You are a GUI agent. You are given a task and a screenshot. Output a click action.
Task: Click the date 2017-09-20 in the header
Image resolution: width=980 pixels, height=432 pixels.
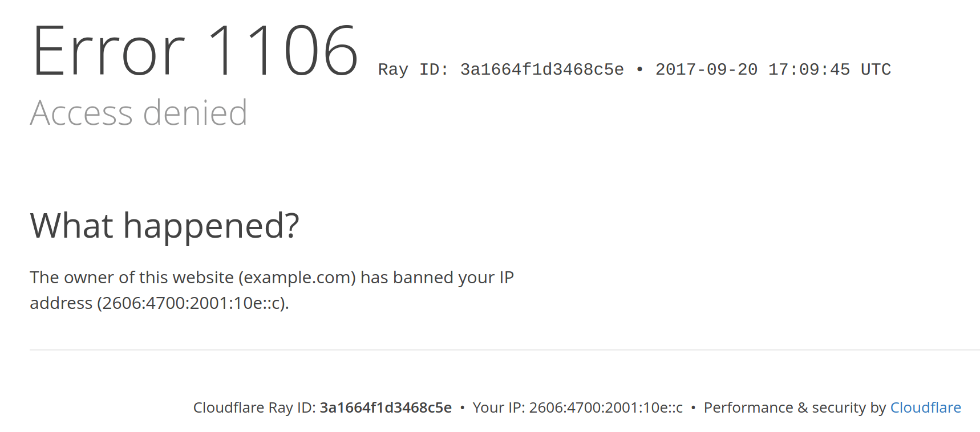[x=706, y=70]
